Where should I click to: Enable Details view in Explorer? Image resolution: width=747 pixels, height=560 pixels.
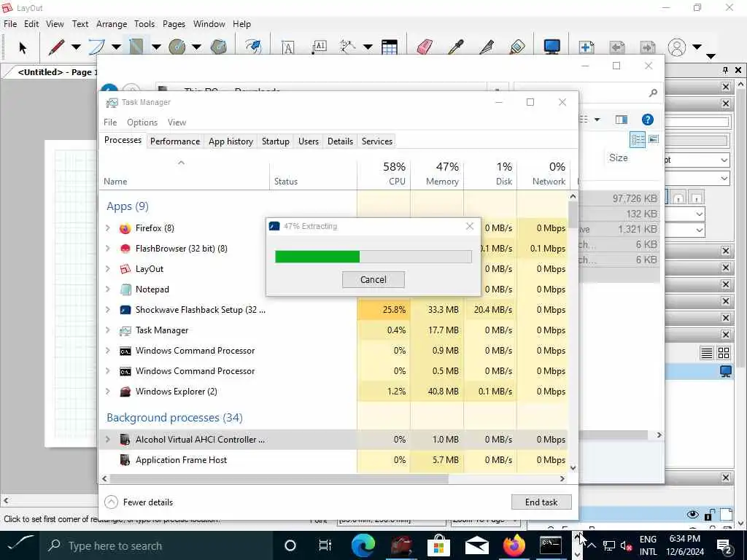[x=638, y=139]
